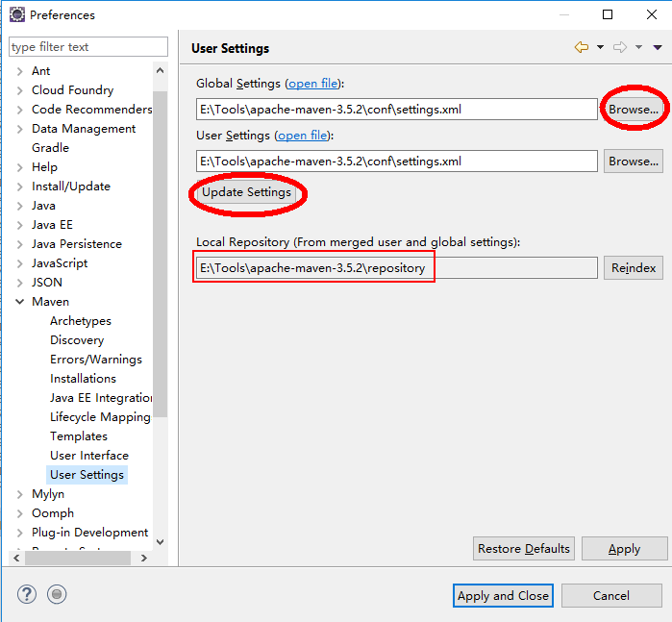Expand the Oomph node
Image resolution: width=672 pixels, height=622 pixels.
tap(19, 513)
